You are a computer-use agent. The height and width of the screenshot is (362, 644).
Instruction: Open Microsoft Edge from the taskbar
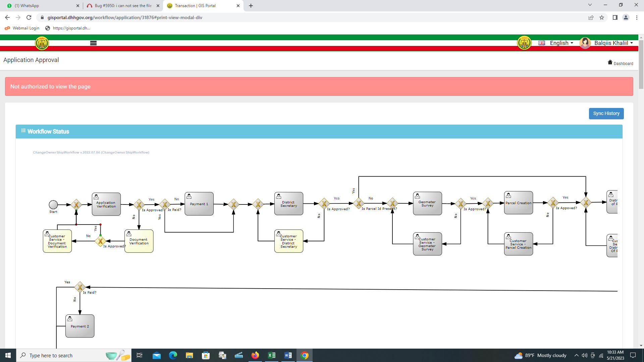coord(173,355)
